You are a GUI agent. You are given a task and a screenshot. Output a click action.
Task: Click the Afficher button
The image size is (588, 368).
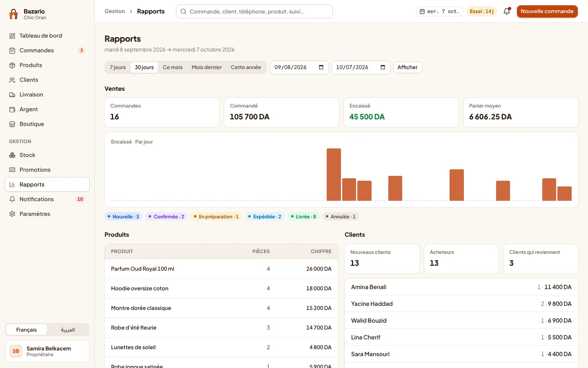point(408,67)
